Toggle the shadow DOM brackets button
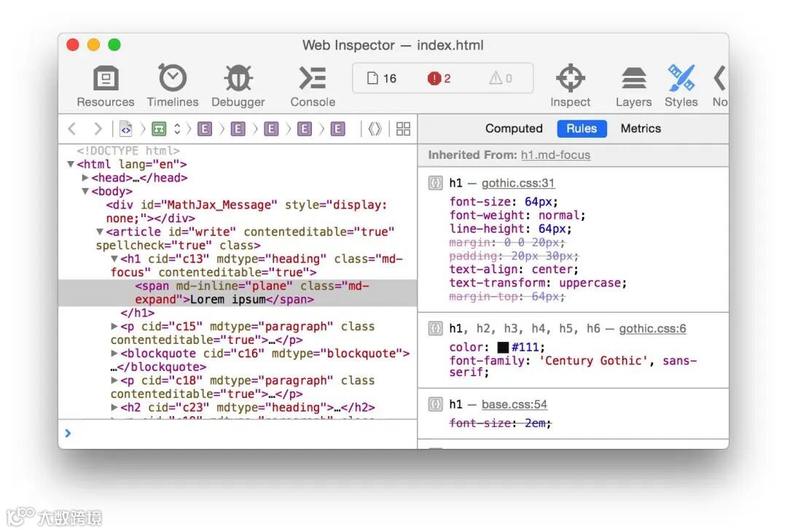This screenshot has height=532, width=787. click(x=375, y=129)
